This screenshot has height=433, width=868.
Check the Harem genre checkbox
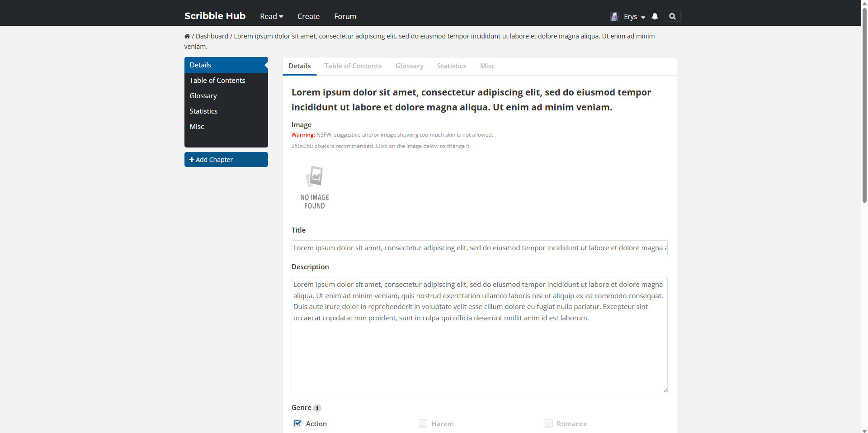(x=423, y=423)
